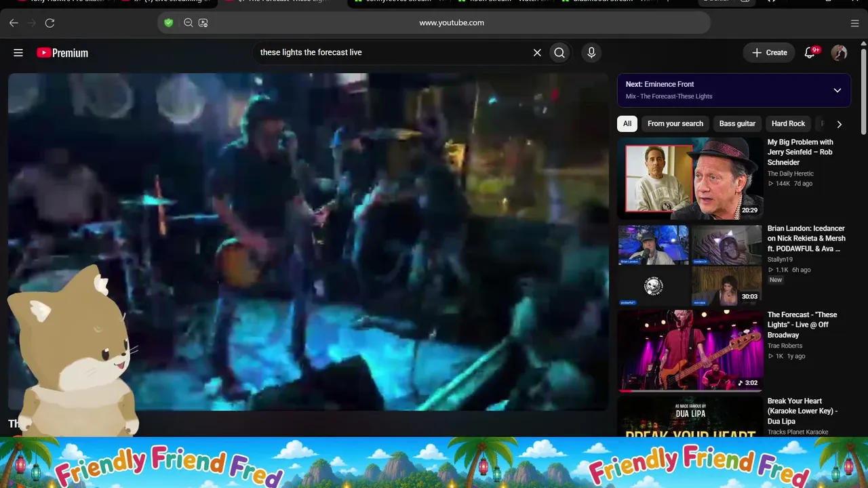Image resolution: width=868 pixels, height=488 pixels.
Task: Go to YouTube Premium home via logo
Action: [x=62, y=53]
